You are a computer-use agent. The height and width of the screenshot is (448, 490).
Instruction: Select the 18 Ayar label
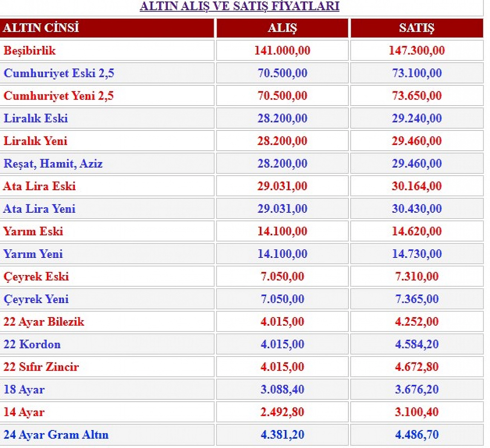click(24, 389)
